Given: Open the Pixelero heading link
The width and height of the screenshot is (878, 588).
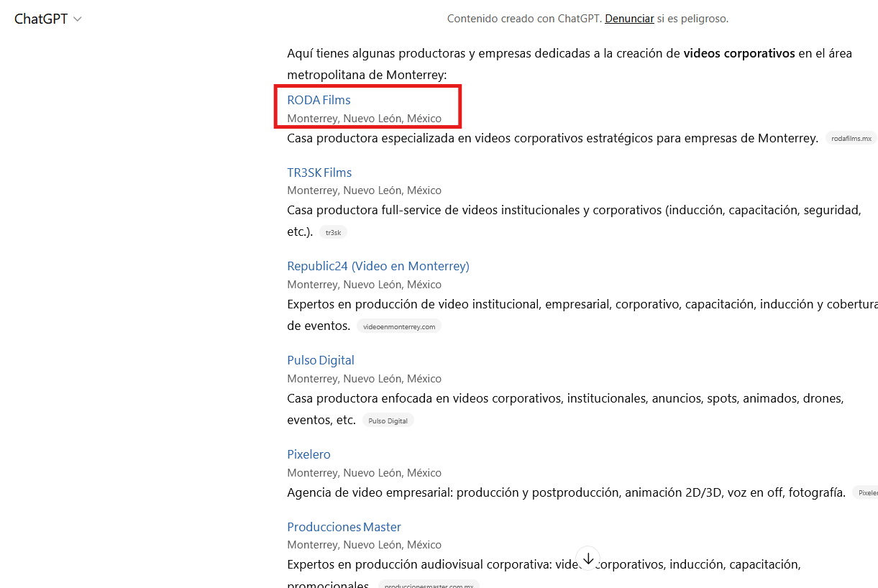Looking at the screenshot, I should [x=308, y=454].
